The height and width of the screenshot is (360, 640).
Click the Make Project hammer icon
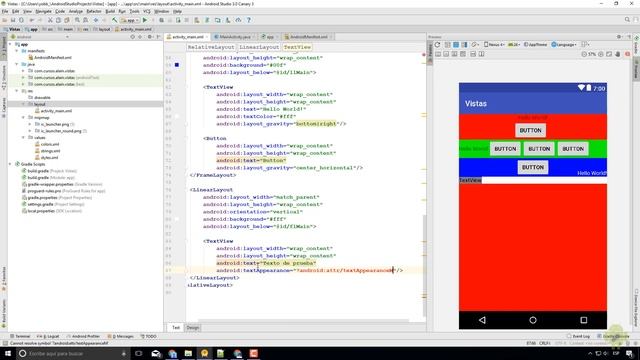coord(115,20)
